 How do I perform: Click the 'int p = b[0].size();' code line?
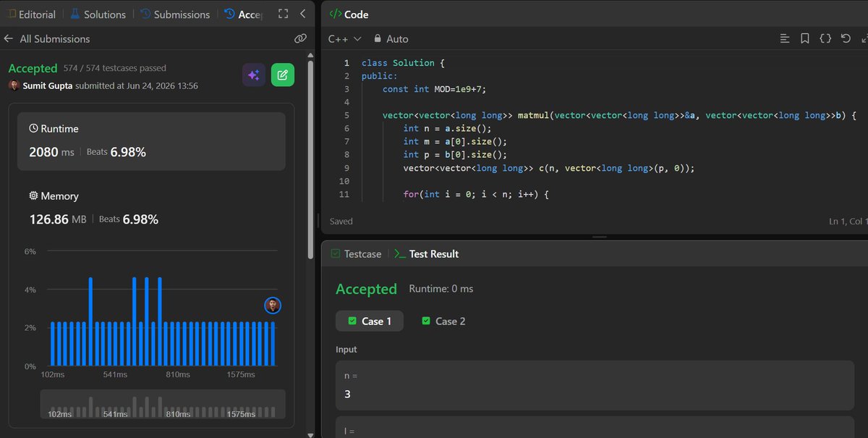[x=456, y=154]
